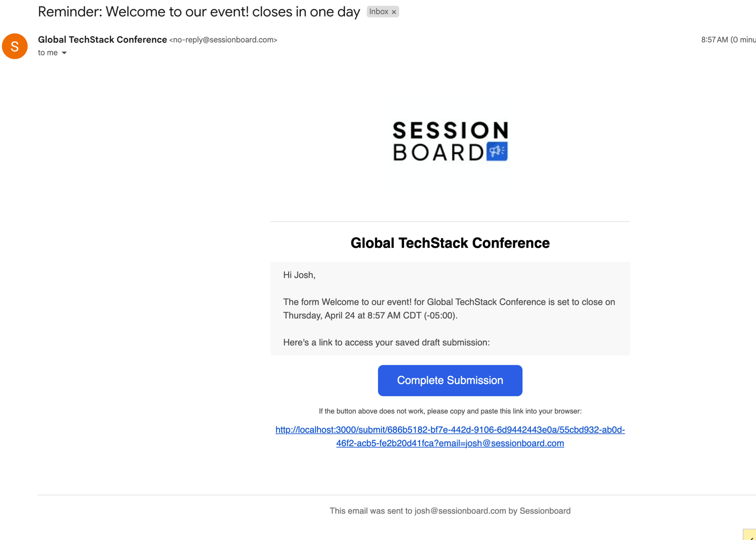Click the bold Global TechStack Conference heading
This screenshot has width=756, height=540.
[x=450, y=243]
